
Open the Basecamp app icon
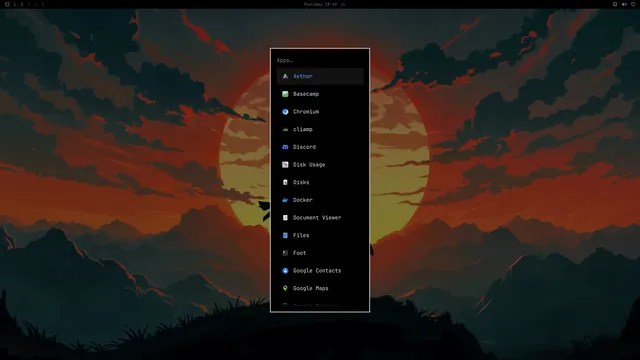[285, 94]
